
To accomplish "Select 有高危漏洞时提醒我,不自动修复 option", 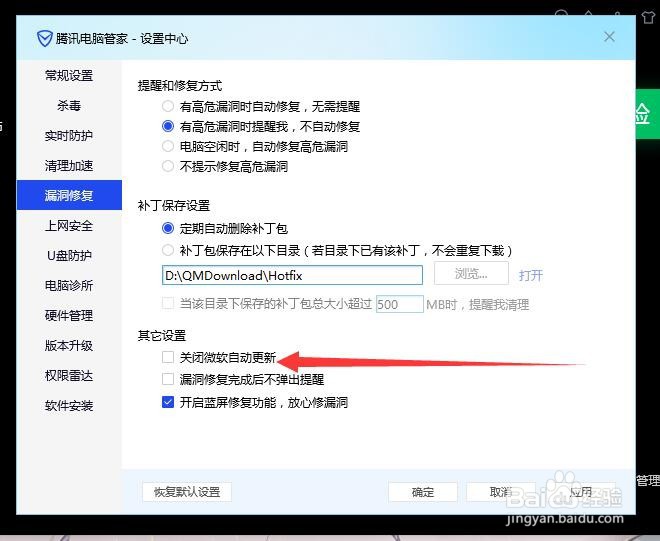I will tap(168, 126).
